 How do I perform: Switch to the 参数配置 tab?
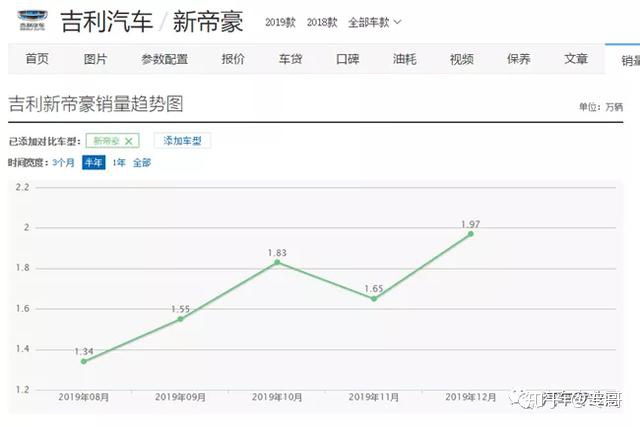coord(164,59)
